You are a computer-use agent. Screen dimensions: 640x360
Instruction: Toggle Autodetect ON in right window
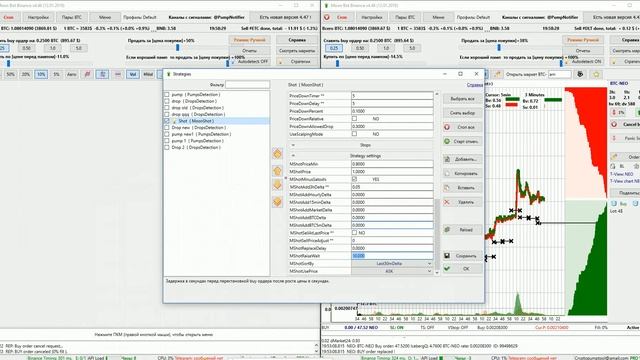click(x=583, y=62)
